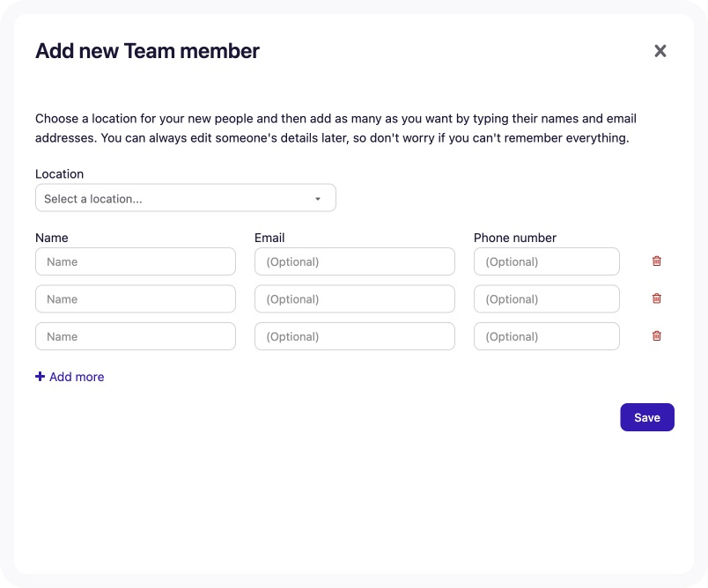Focus the third Name input field

(135, 335)
